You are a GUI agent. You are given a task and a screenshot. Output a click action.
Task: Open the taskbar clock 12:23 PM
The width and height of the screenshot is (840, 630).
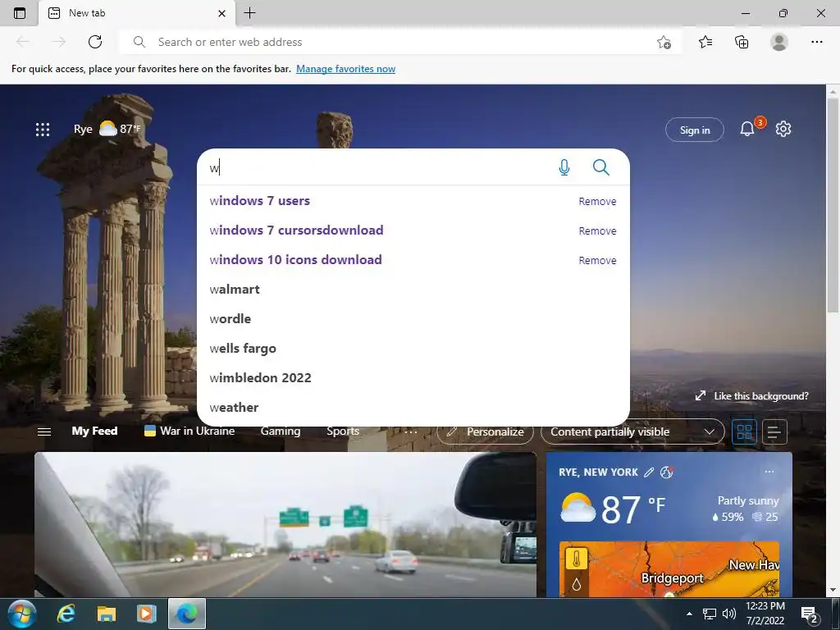point(765,614)
